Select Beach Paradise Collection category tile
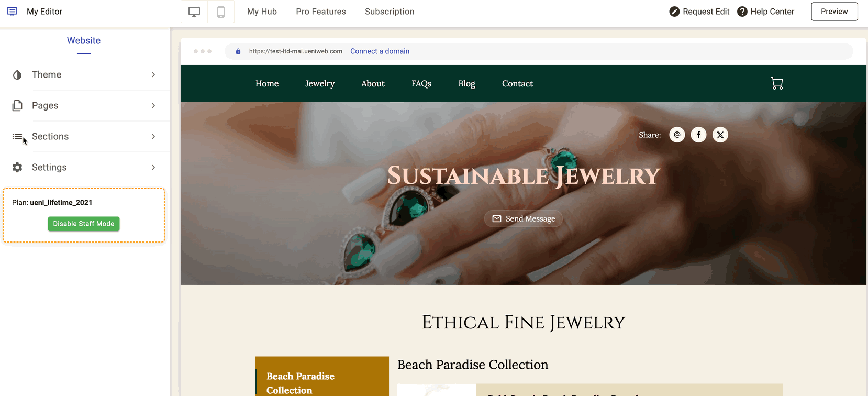Viewport: 868px width, 396px height. point(322,377)
